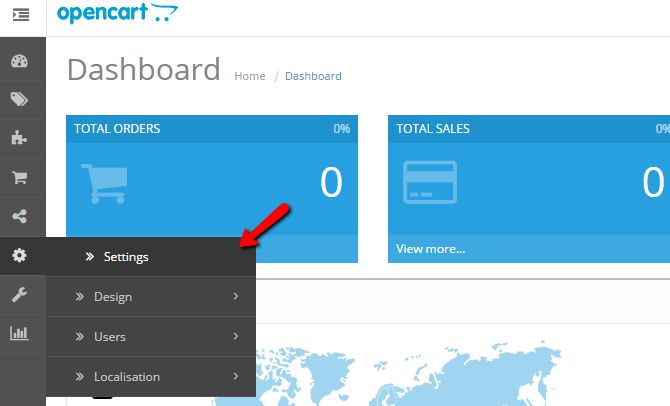This screenshot has width=670, height=406.
Task: Open the Extensions puzzle piece icon
Action: click(x=19, y=138)
